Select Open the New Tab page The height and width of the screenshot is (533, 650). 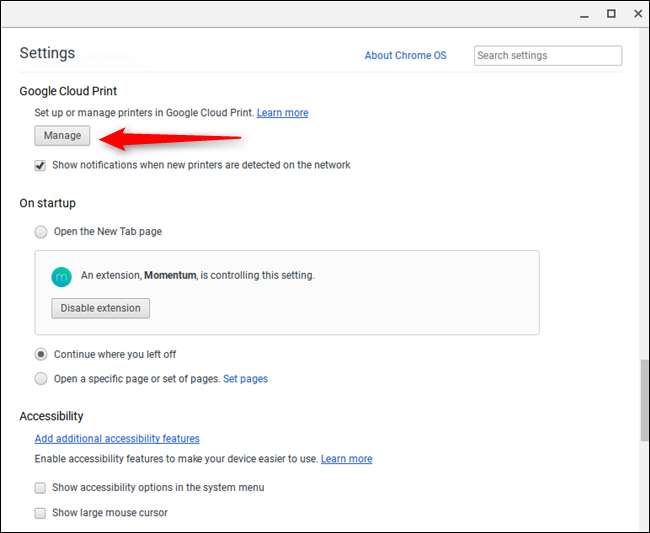[41, 232]
